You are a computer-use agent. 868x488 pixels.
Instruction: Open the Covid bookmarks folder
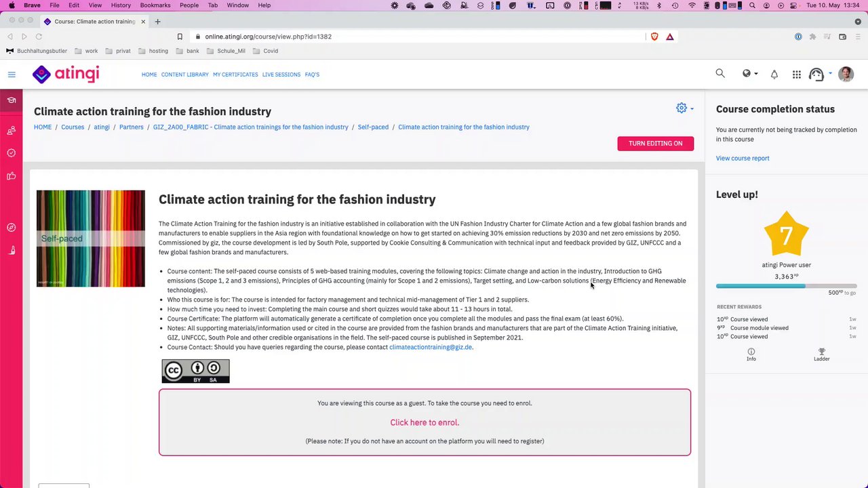[x=266, y=51]
